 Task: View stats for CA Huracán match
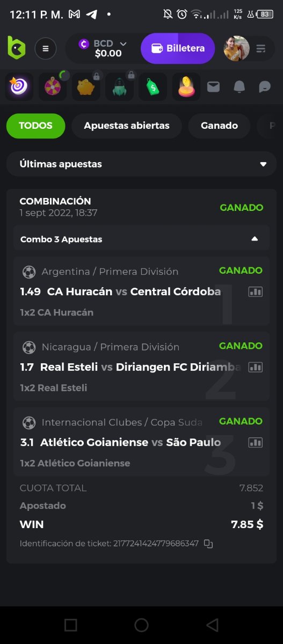coord(255,291)
